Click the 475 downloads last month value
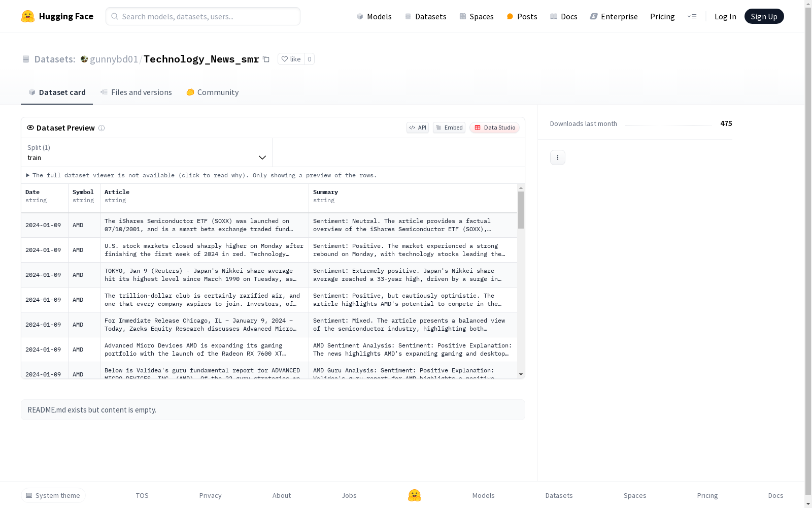 coord(726,123)
